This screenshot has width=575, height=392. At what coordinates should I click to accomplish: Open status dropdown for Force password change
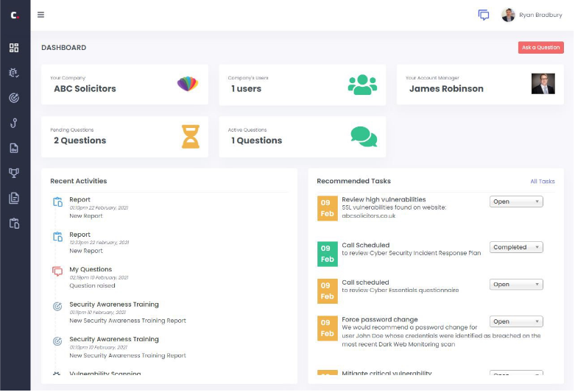(516, 321)
